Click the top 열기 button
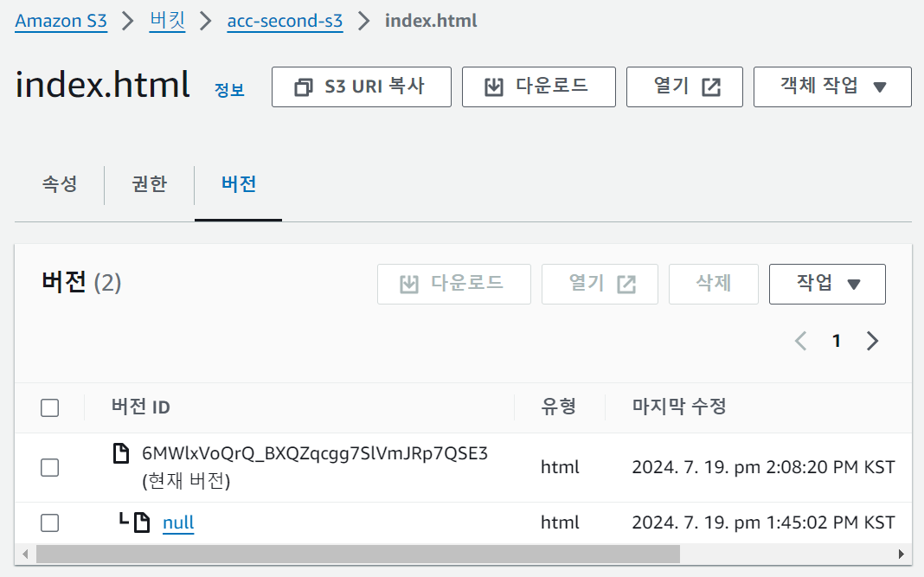Screen dimensions: 924x577 tap(684, 87)
